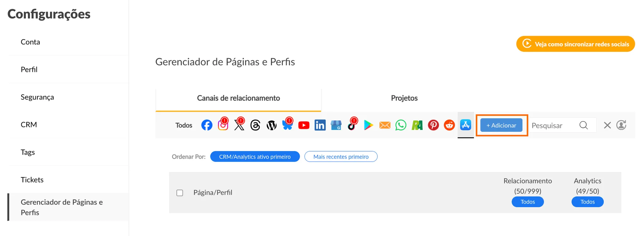Open Segurança in the settings sidebar

[37, 97]
